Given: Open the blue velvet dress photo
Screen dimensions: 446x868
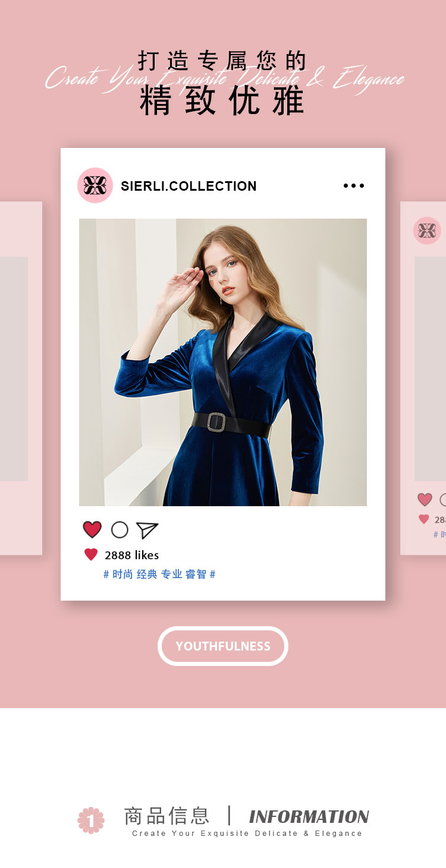Looking at the screenshot, I should [x=223, y=362].
